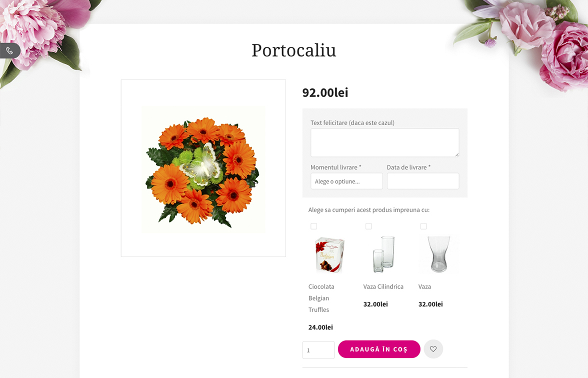
Task: Open the 32.00lei curved Vaza name link
Action: (424, 286)
